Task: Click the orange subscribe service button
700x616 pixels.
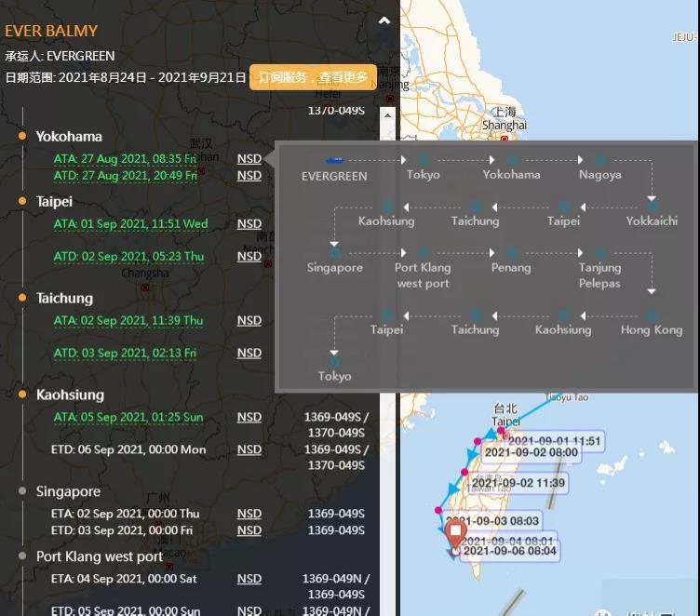Action: pyautogui.click(x=313, y=77)
